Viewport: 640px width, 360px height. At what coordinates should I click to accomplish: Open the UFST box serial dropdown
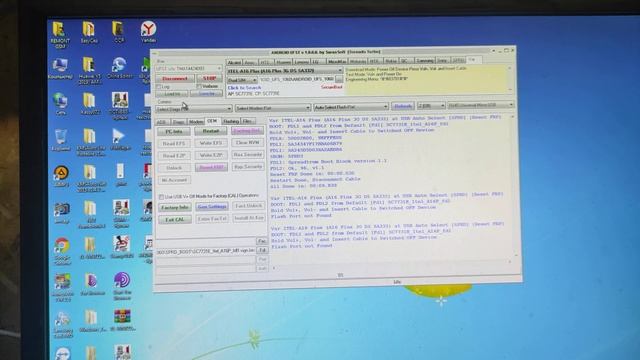point(189,68)
